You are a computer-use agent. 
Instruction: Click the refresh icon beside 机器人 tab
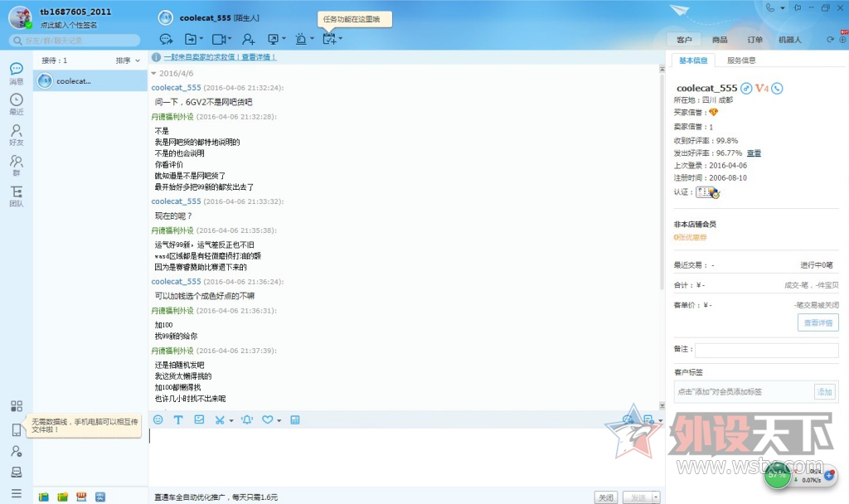point(830,40)
